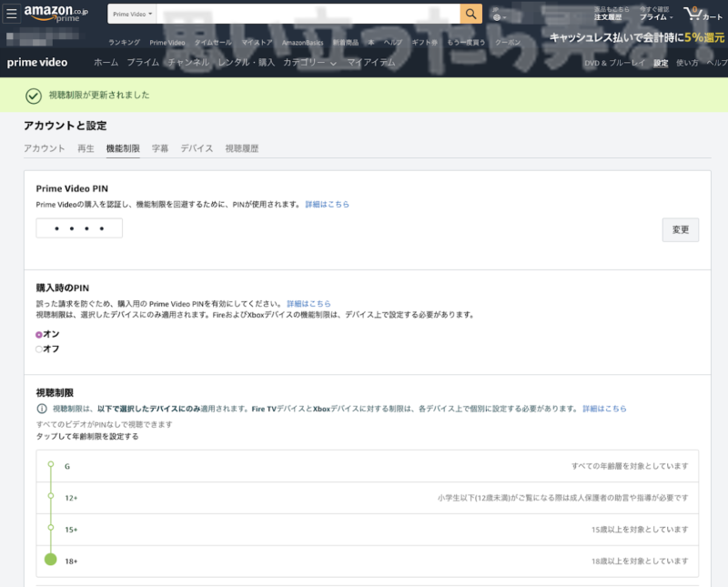Select the 機能制限 tab
Viewport: 728px width, 587px height.
[x=123, y=148]
